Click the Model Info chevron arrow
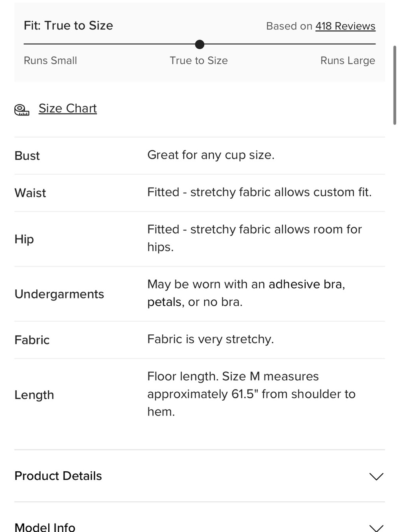399x532 pixels. [376, 528]
